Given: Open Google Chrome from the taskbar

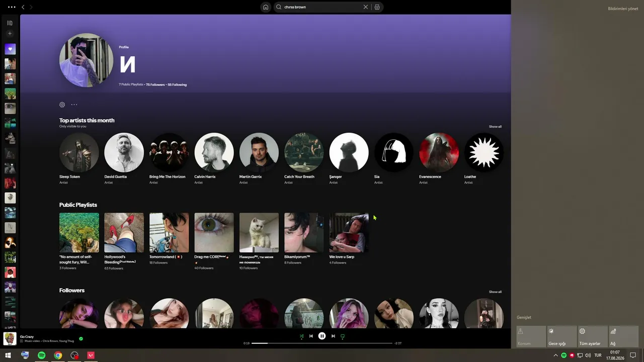Looking at the screenshot, I should pyautogui.click(x=58, y=355).
